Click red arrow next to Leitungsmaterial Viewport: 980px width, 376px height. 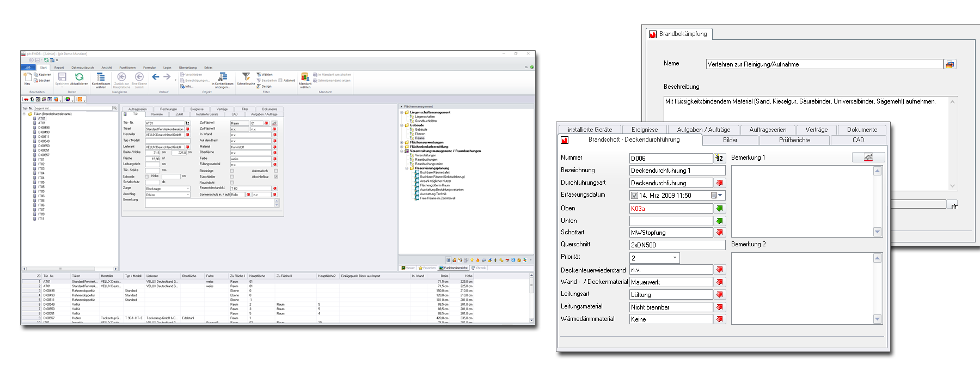point(720,307)
